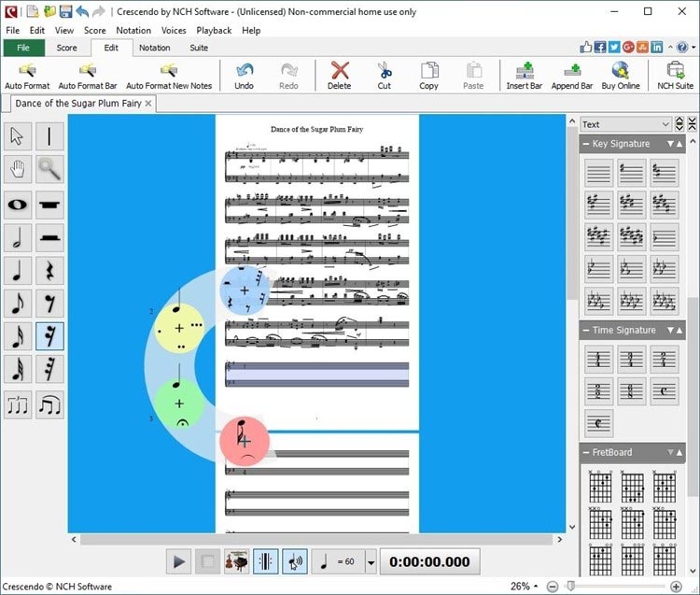Select the arrow pointer tool
The image size is (700, 595).
coord(18,136)
